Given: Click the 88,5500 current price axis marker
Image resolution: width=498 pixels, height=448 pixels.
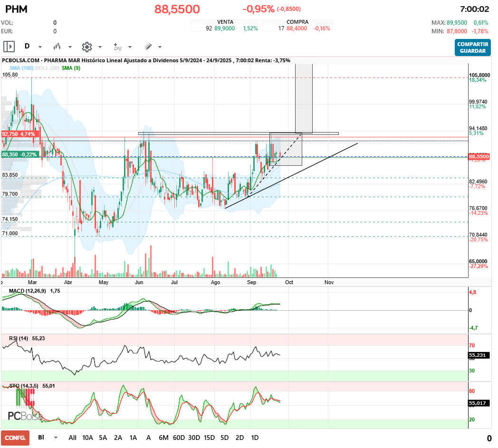Looking at the screenshot, I should [x=479, y=156].
